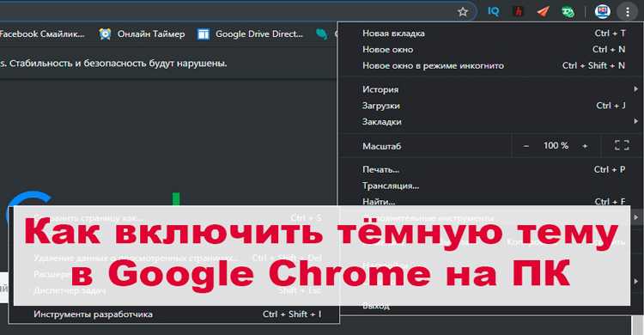The image size is (644, 335).
Task: Open the Онлайн Таймер bookmark
Action: click(142, 34)
